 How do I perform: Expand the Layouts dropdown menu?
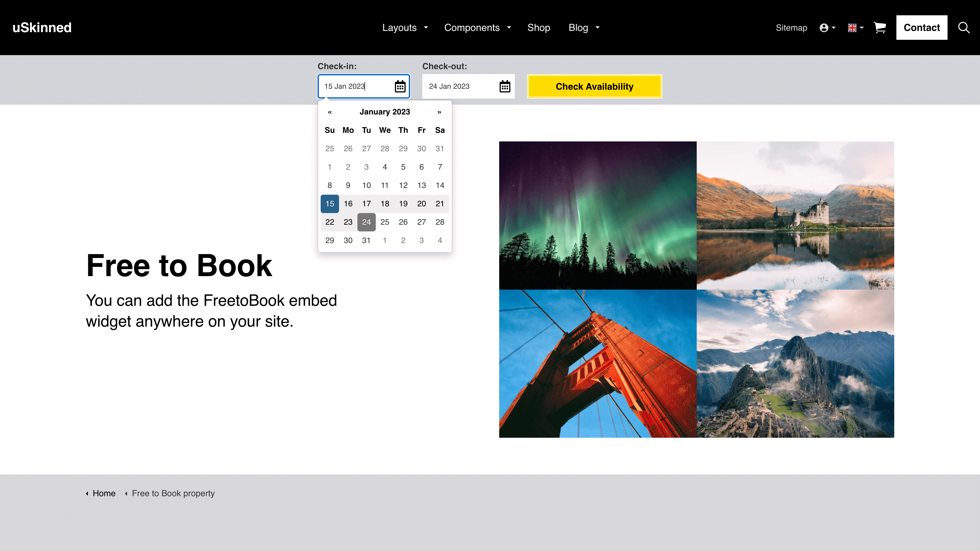[405, 28]
